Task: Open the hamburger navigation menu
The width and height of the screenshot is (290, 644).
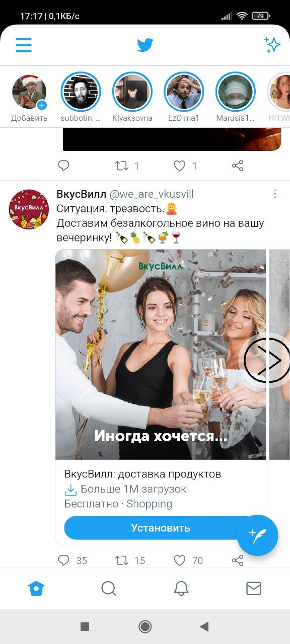Action: [24, 45]
